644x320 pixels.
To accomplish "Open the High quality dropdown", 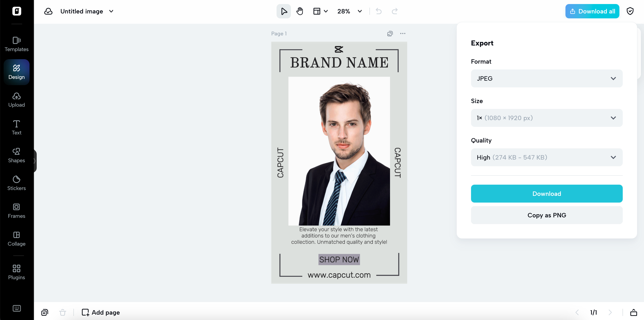I will click(546, 157).
